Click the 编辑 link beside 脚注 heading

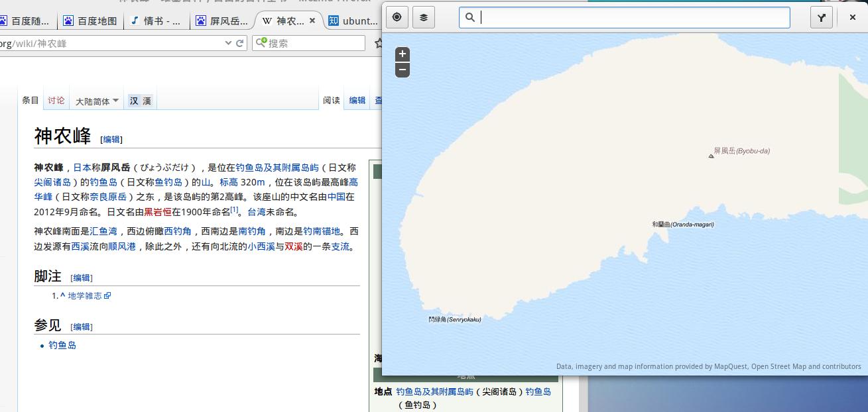82,278
